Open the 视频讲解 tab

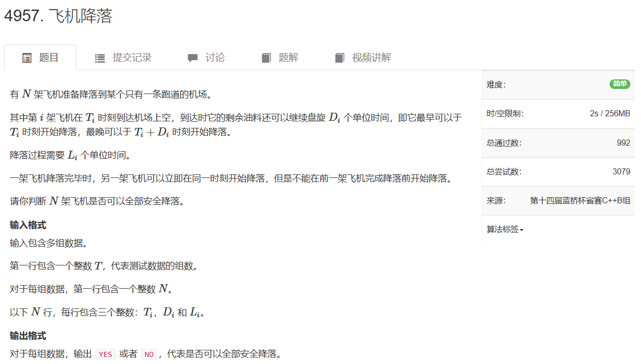pos(362,57)
